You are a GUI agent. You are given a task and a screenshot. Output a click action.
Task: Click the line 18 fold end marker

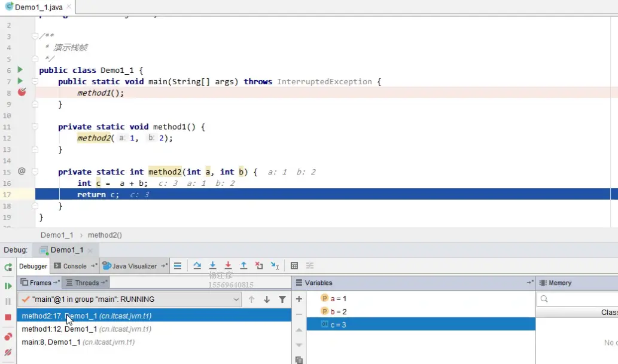tap(35, 206)
